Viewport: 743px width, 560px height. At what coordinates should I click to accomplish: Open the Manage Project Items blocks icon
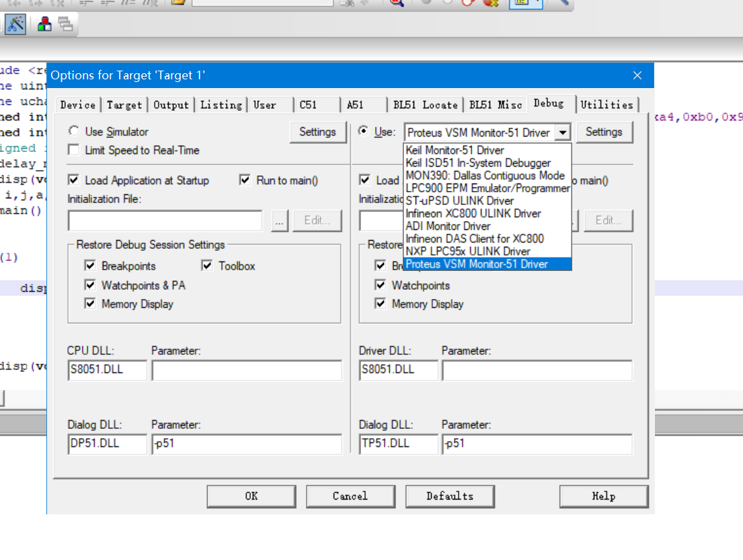[x=44, y=24]
